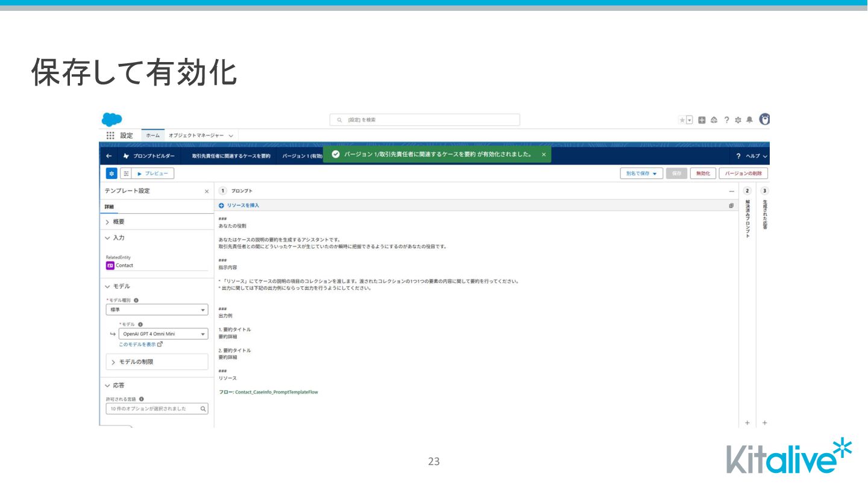The height and width of the screenshot is (488, 868).
Task: Click the 保存 button
Action: pyautogui.click(x=676, y=174)
